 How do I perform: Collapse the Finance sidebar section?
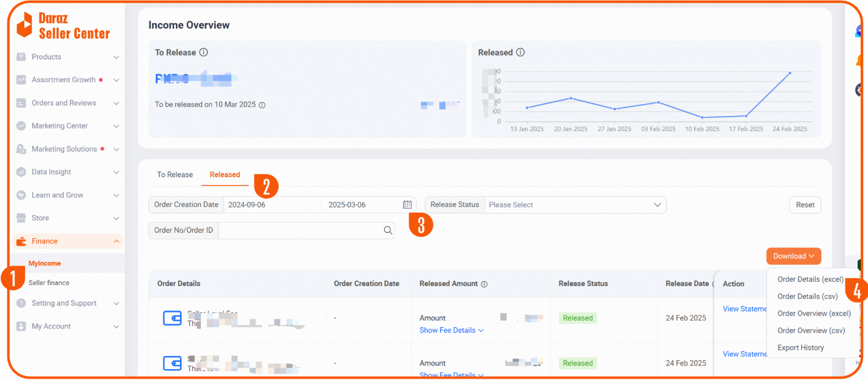(x=116, y=241)
